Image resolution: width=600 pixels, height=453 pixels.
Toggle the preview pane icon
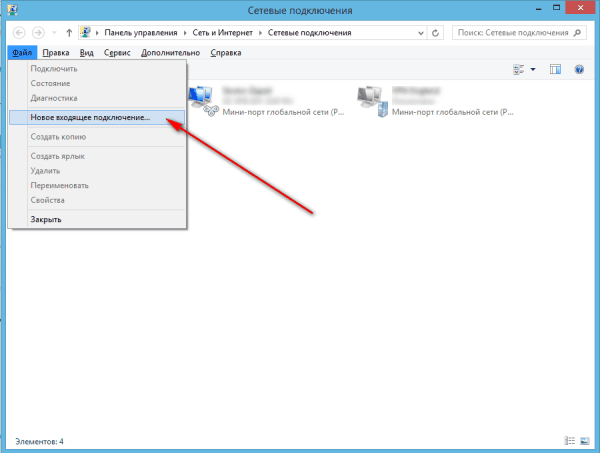click(x=555, y=69)
